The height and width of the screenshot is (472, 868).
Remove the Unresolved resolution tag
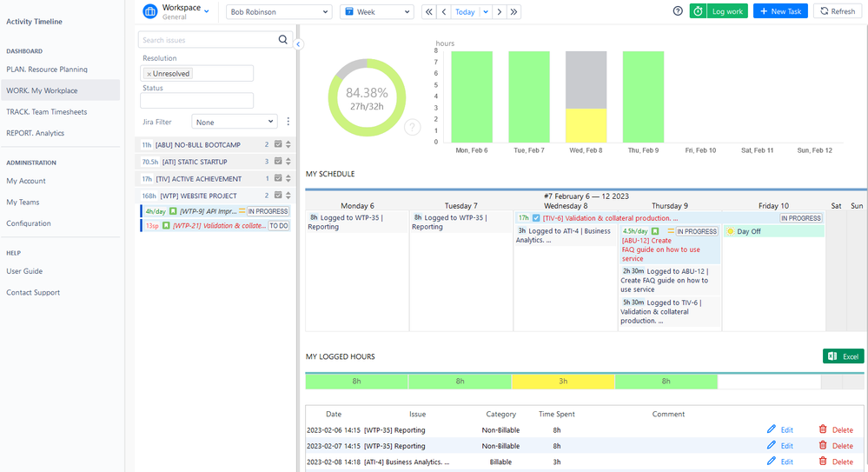(x=149, y=74)
